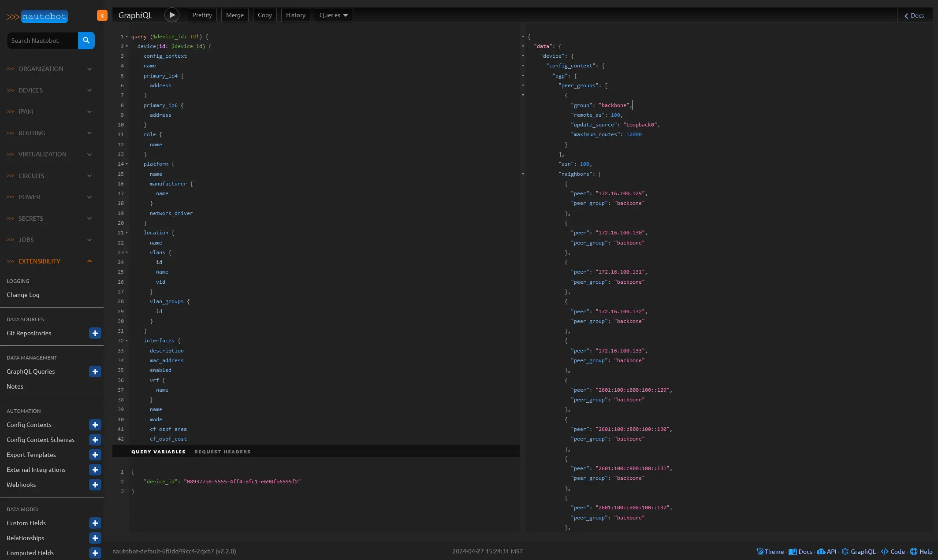
Task: Add a new Config Context
Action: (x=95, y=425)
